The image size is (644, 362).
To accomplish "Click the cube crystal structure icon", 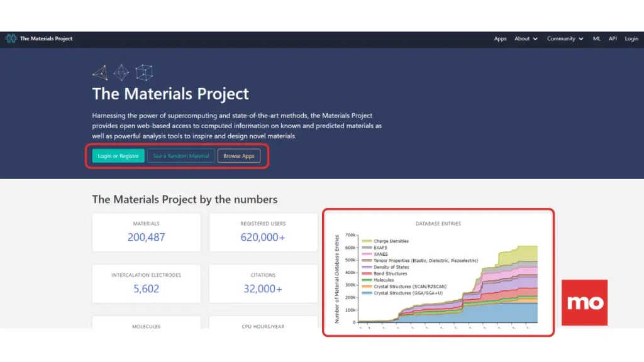I will coord(144,72).
